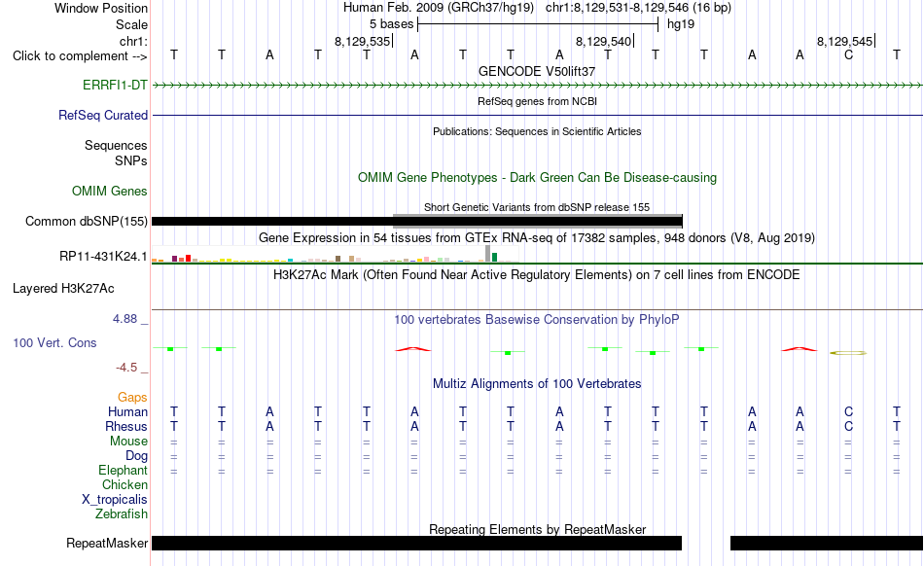The width and height of the screenshot is (924, 566).
Task: Select the 100 Vert. Cons label
Action: (54, 342)
